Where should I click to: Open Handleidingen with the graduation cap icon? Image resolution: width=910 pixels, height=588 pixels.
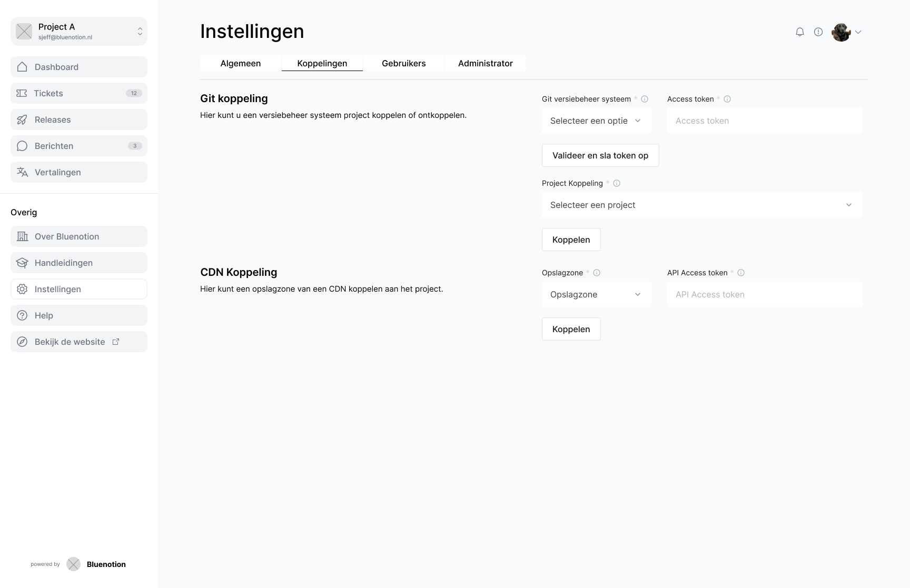pos(22,263)
